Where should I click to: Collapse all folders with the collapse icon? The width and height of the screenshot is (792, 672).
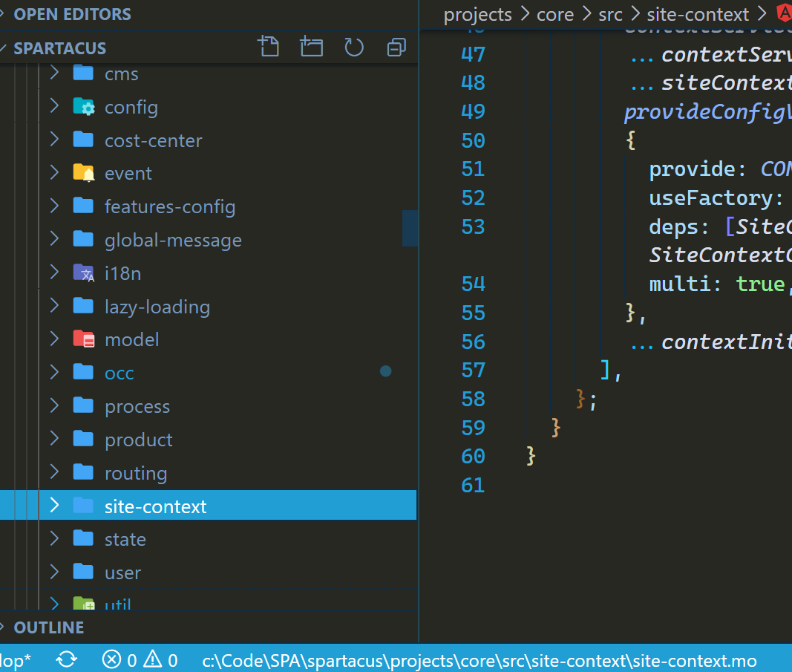tap(396, 48)
